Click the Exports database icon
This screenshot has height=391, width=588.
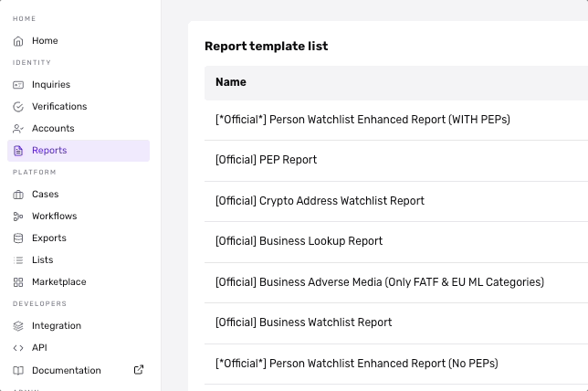tap(19, 238)
